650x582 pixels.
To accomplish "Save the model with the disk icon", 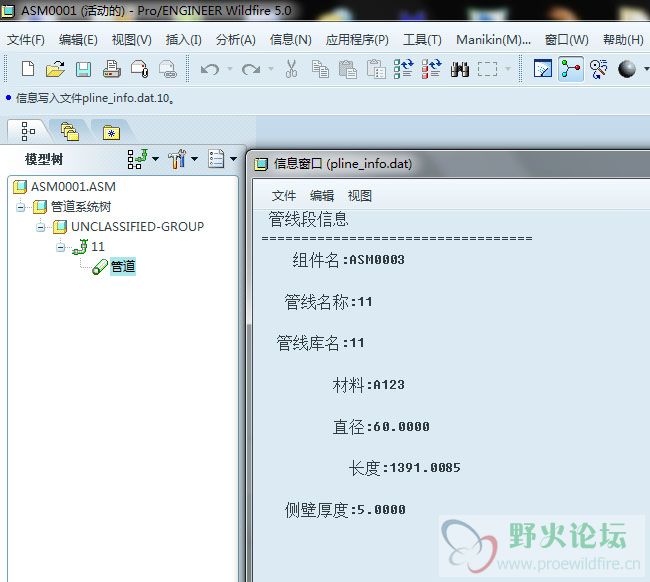I will pos(83,69).
